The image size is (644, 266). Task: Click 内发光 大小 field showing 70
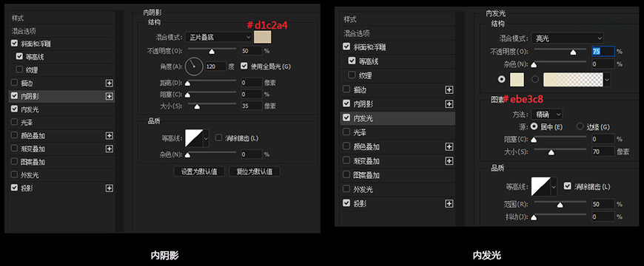[x=603, y=151]
